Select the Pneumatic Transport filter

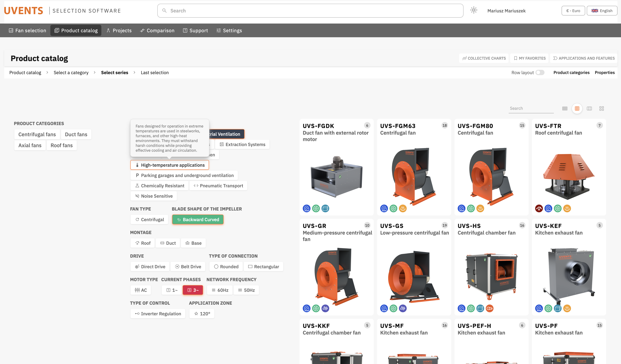(218, 186)
